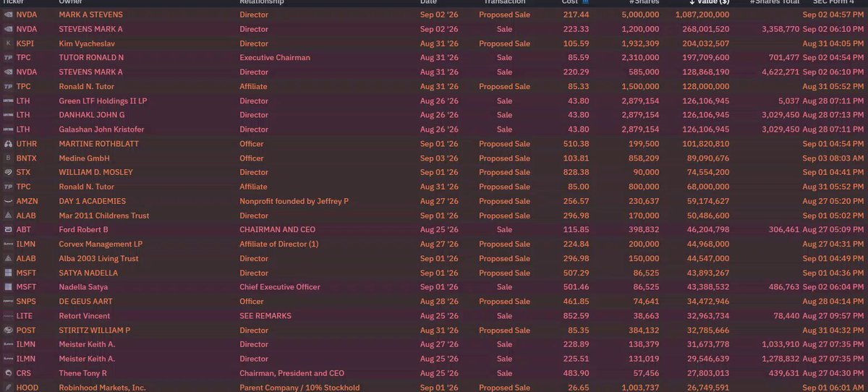The width and height of the screenshot is (868, 392).
Task: Click shares total cell 3,358,770
Action: click(x=780, y=30)
